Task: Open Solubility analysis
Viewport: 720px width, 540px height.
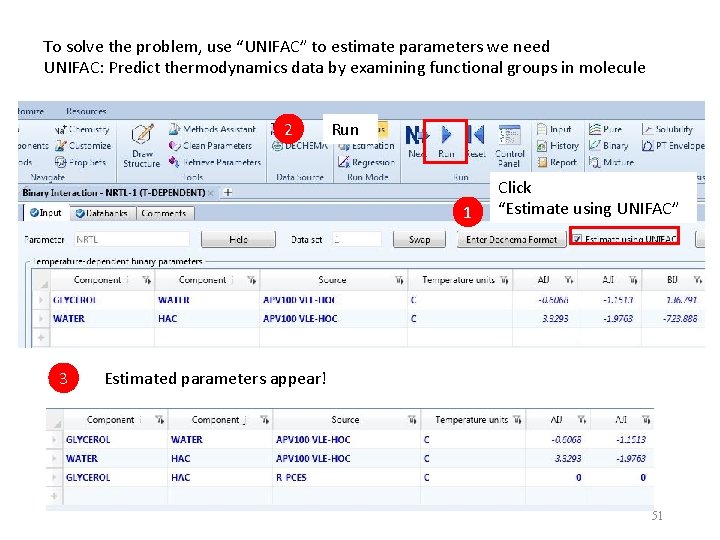Action: pyautogui.click(x=667, y=129)
